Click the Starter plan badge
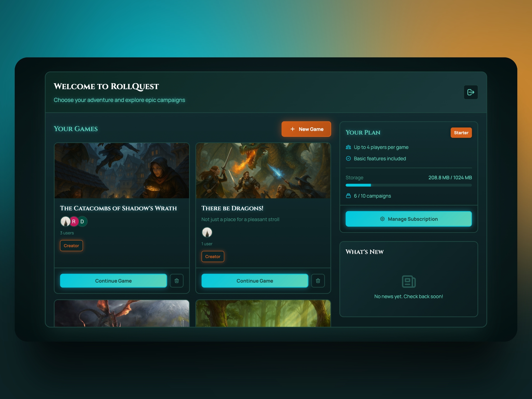The width and height of the screenshot is (532, 399). coord(461,133)
